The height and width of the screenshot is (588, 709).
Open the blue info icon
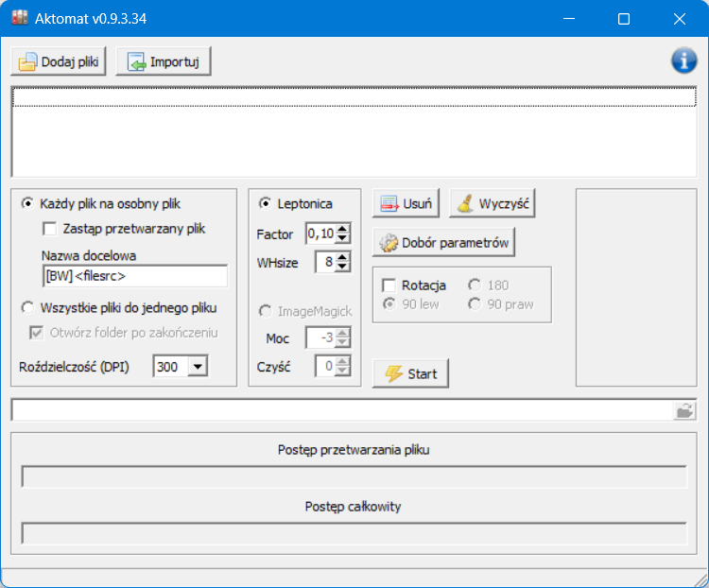point(683,61)
